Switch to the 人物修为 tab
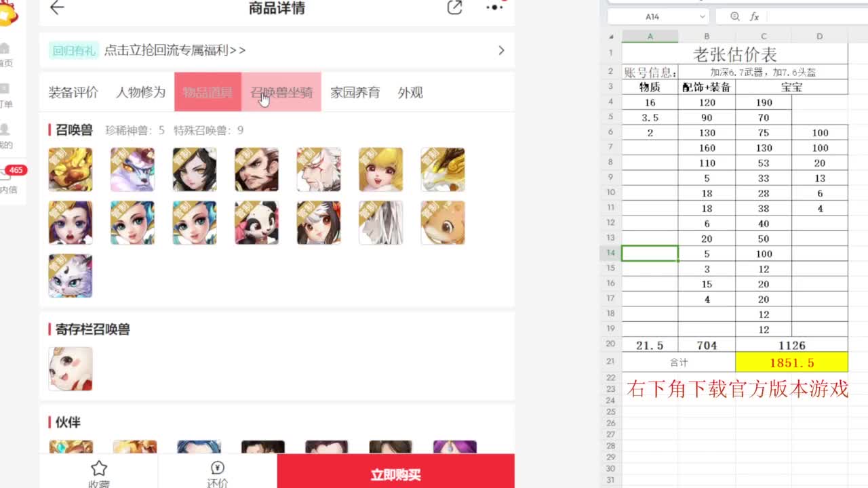 [140, 92]
